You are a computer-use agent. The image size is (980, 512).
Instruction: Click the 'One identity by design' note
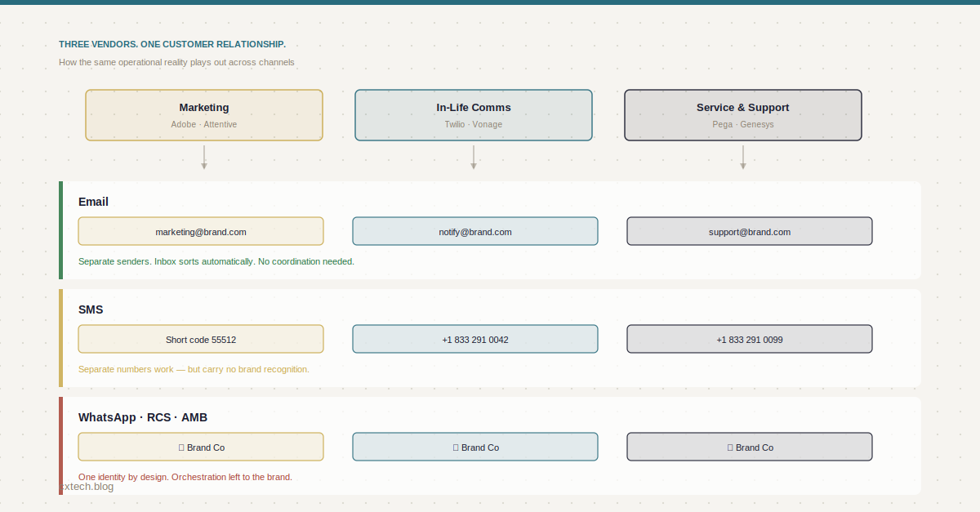(x=185, y=477)
